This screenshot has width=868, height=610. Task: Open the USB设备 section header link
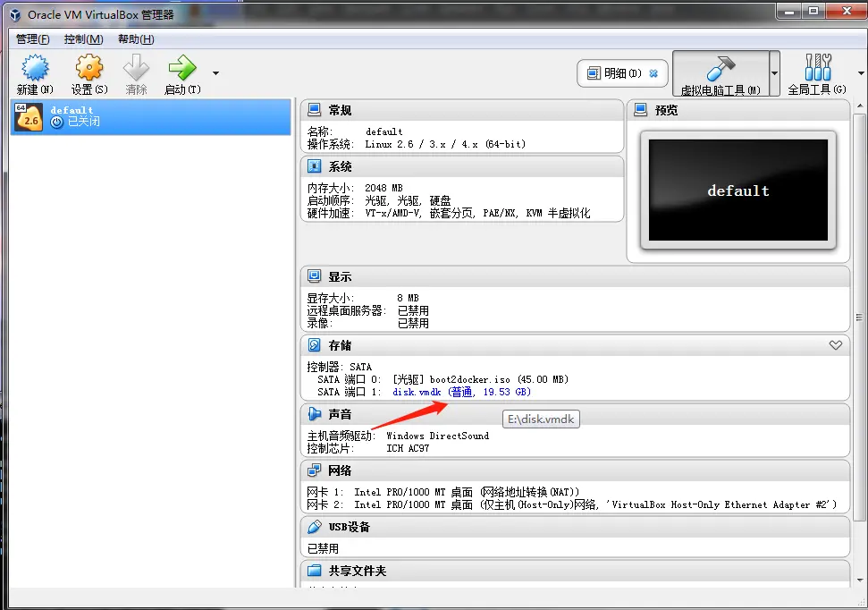tap(350, 527)
